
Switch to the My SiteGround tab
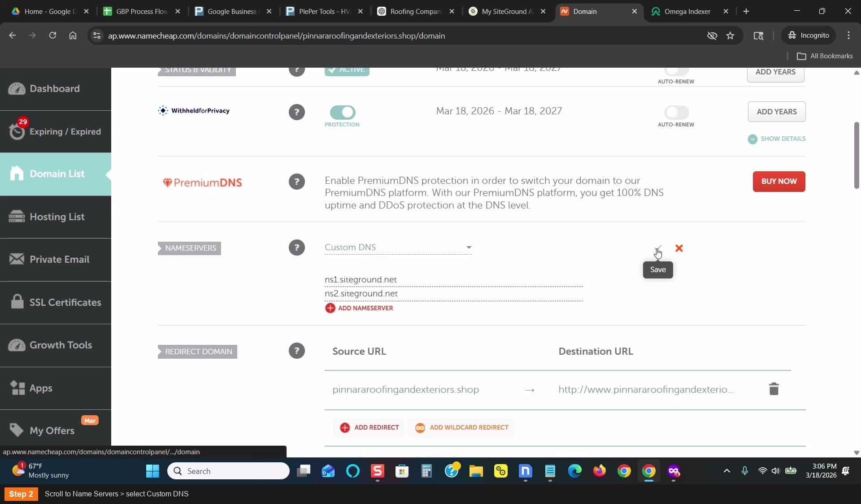(507, 11)
